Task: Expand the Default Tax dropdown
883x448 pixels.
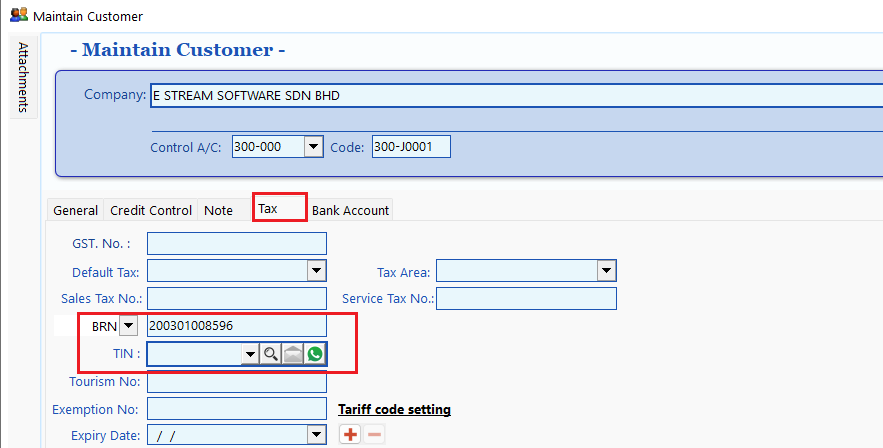Action: [x=316, y=271]
